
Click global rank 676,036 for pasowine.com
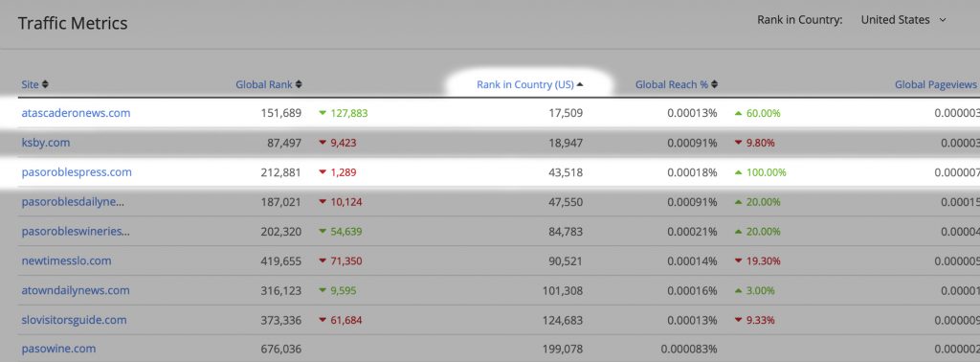[281, 349]
